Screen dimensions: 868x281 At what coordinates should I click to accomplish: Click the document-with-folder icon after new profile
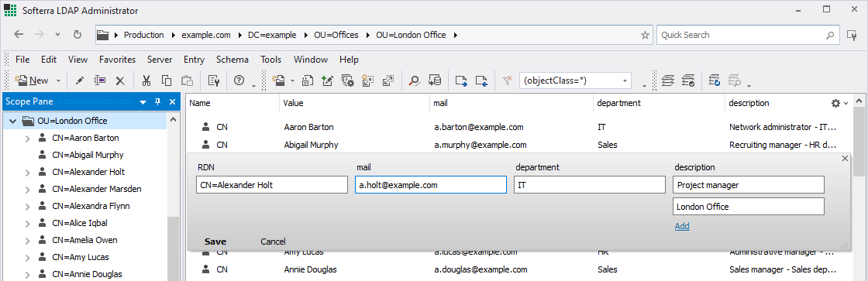[x=308, y=81]
